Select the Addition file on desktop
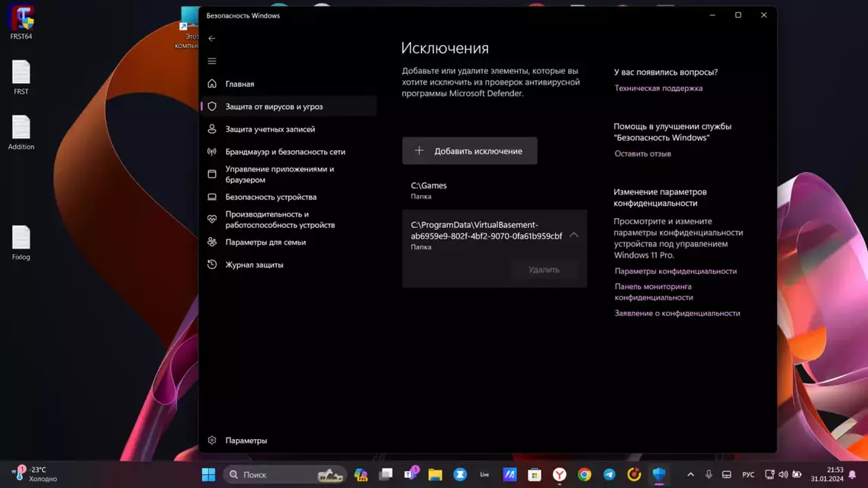This screenshot has width=868, height=488. (x=21, y=133)
